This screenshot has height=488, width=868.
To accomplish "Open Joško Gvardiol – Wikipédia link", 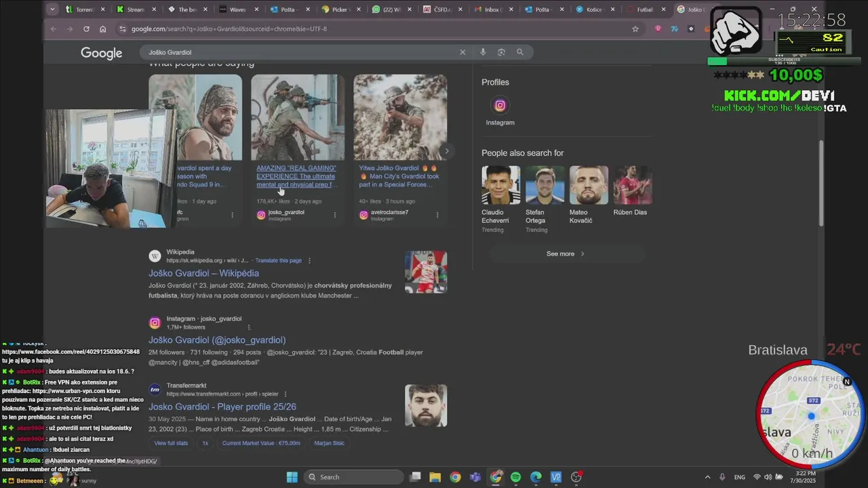I will (x=203, y=273).
